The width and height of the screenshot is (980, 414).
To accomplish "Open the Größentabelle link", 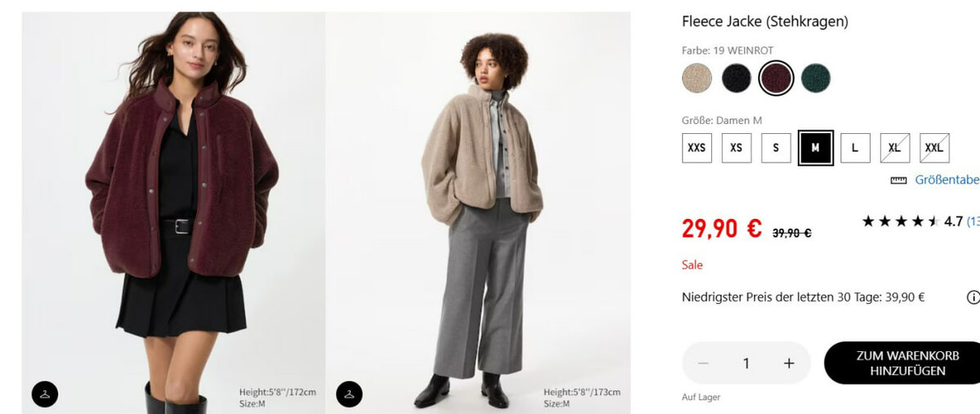I will coord(947,180).
